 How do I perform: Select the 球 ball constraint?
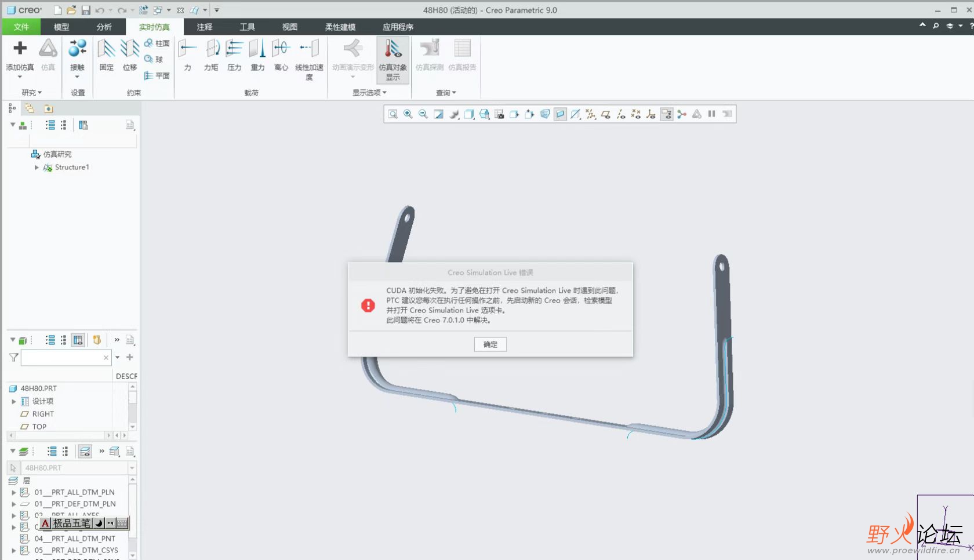[154, 59]
